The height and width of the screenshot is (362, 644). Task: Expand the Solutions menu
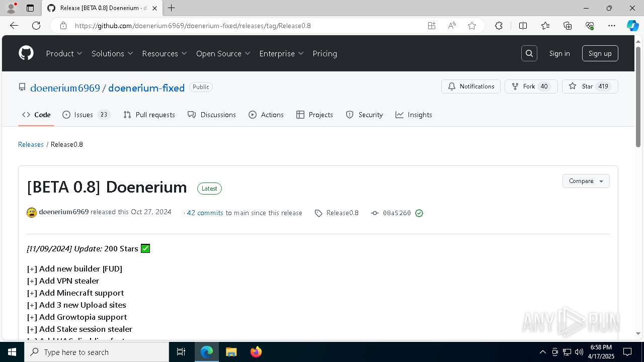112,53
